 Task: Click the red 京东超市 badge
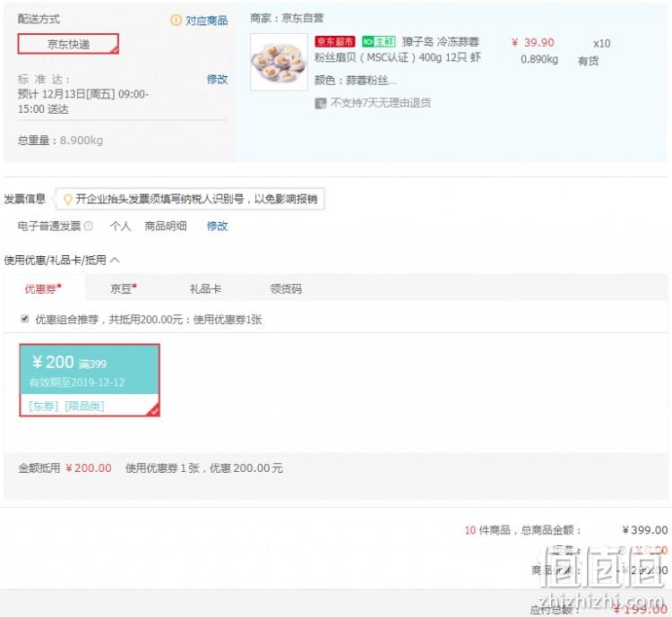(335, 41)
